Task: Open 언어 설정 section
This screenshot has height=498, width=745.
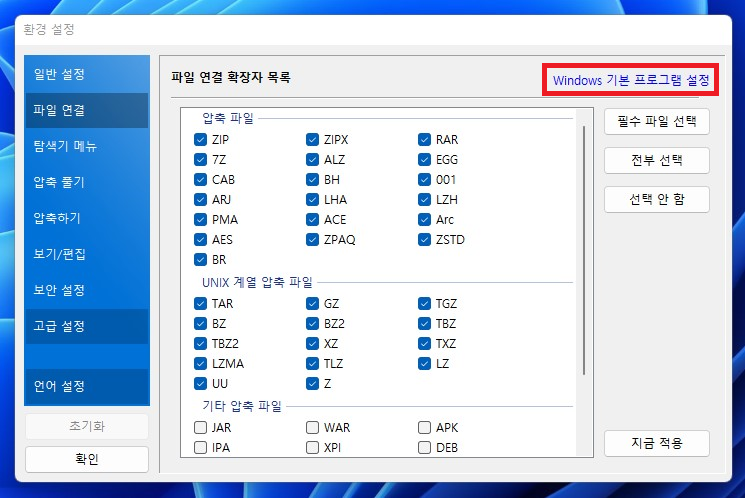Action: [86, 386]
